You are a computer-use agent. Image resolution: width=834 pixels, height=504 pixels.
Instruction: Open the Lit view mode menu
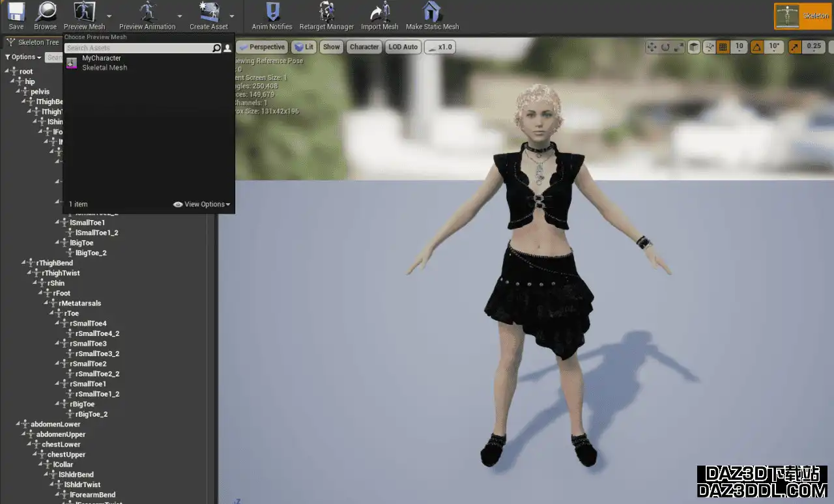coord(304,47)
